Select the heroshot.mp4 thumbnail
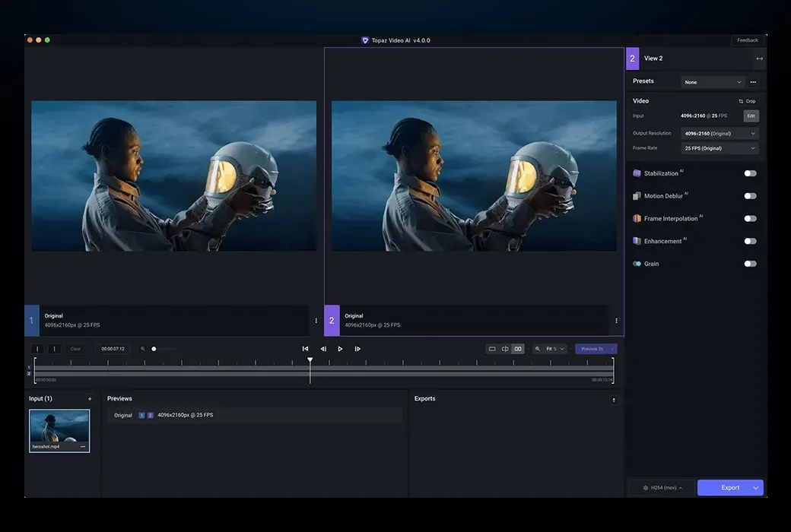The width and height of the screenshot is (791, 532). coord(59,429)
